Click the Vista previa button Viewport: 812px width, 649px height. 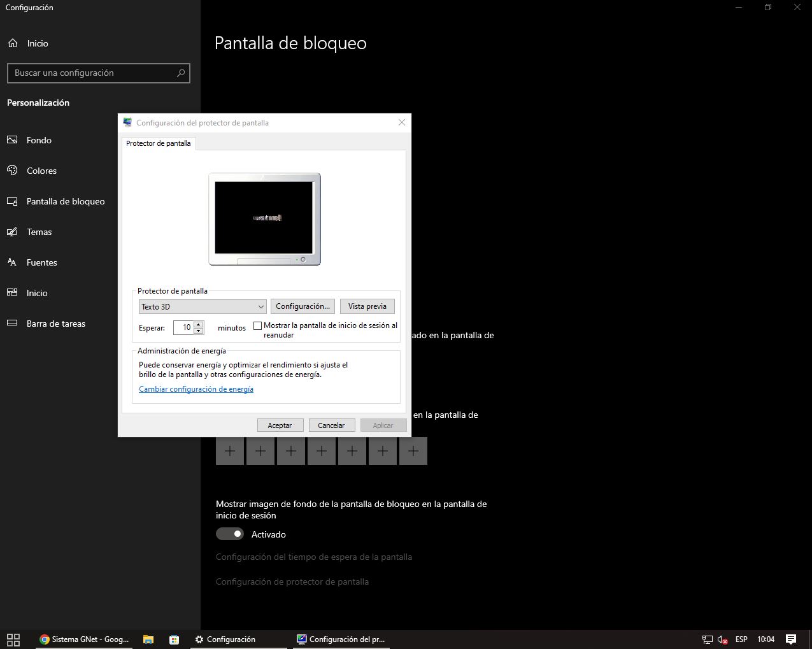[367, 306]
